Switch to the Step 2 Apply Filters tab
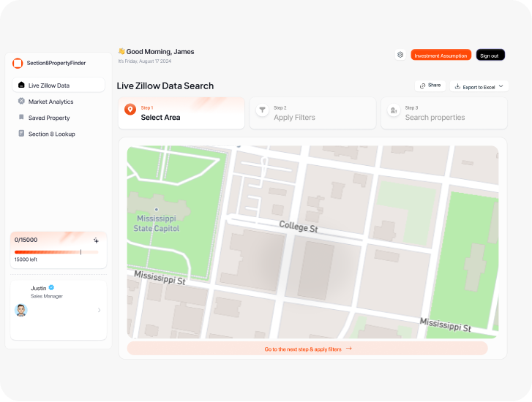Screen dimensions: 532x402 click(x=312, y=113)
